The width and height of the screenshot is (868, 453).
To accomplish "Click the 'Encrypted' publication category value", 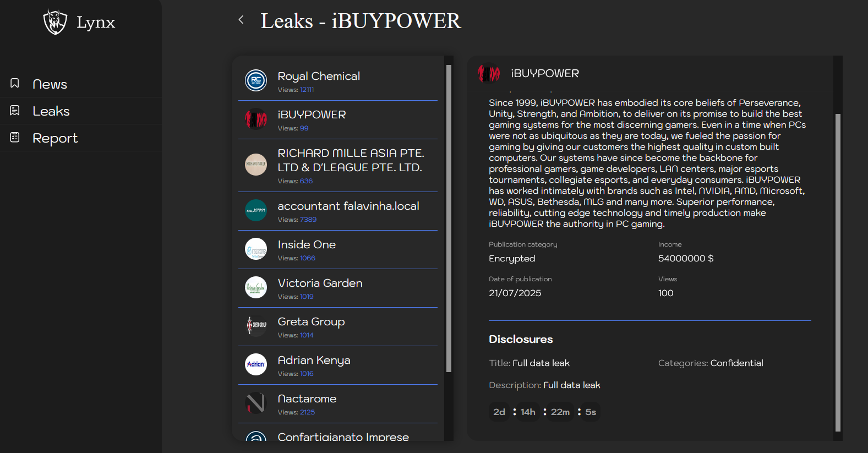I will click(512, 259).
